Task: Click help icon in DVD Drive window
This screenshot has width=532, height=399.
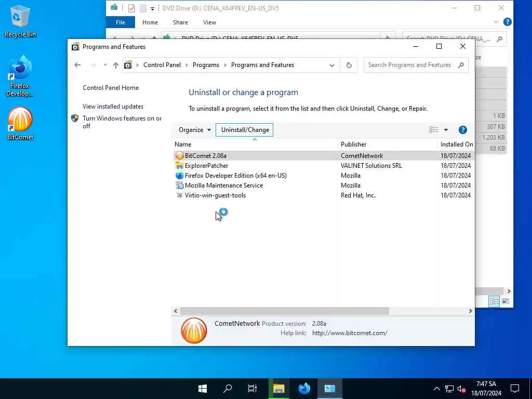Action: [507, 22]
